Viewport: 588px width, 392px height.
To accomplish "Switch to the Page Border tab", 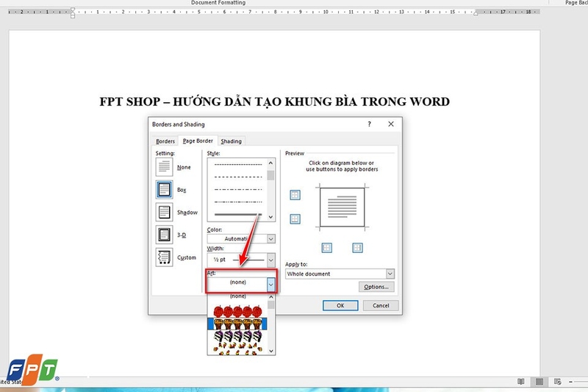I will [x=198, y=140].
